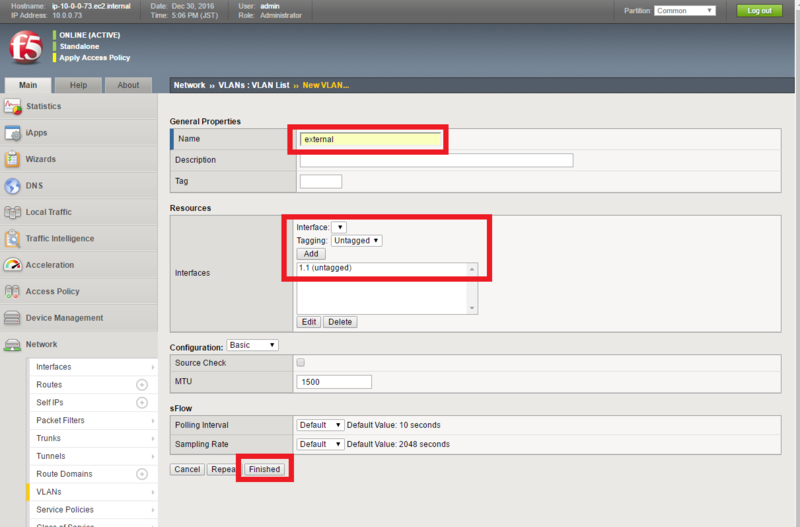This screenshot has height=527, width=800.
Task: Enable the Source Check checkbox
Action: tap(301, 362)
